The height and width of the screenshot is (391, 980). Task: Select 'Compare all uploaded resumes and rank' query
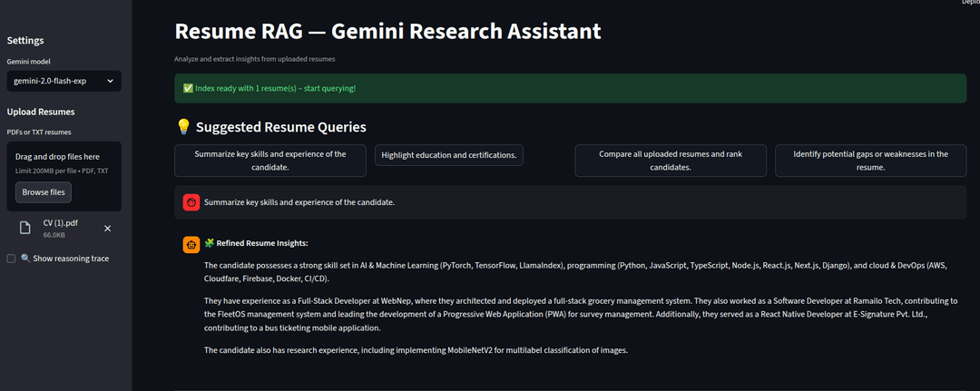coord(671,161)
